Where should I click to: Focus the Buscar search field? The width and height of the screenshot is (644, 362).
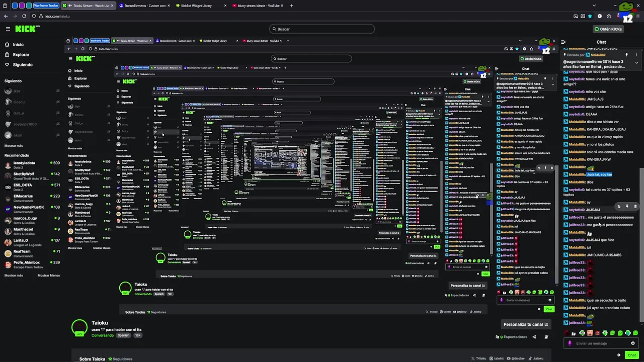tap(322, 29)
